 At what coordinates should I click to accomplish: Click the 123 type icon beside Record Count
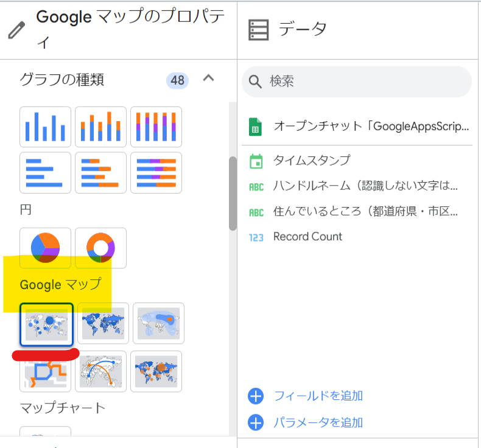pyautogui.click(x=256, y=237)
